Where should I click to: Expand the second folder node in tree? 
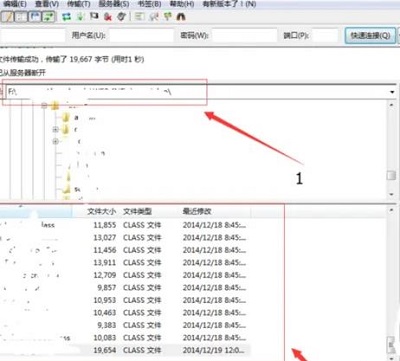[x=56, y=129]
